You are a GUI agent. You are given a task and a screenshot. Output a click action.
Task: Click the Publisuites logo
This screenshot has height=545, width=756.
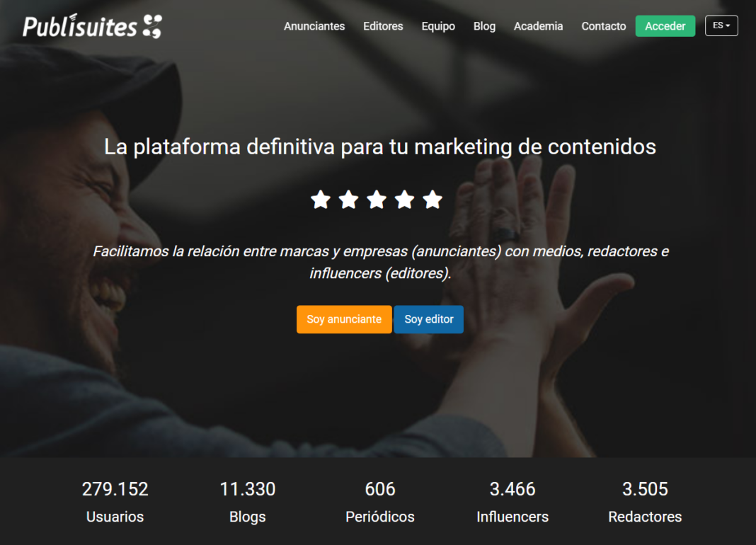tap(92, 26)
